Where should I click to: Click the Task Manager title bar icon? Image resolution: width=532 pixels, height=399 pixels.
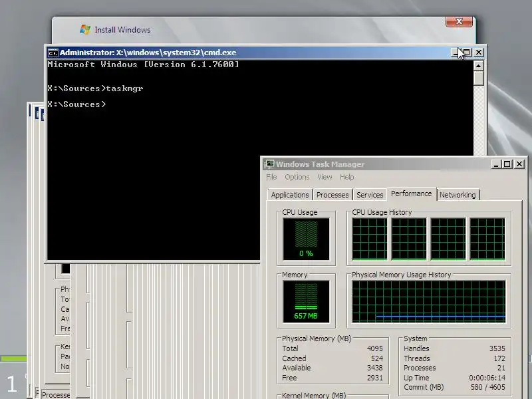(x=270, y=164)
